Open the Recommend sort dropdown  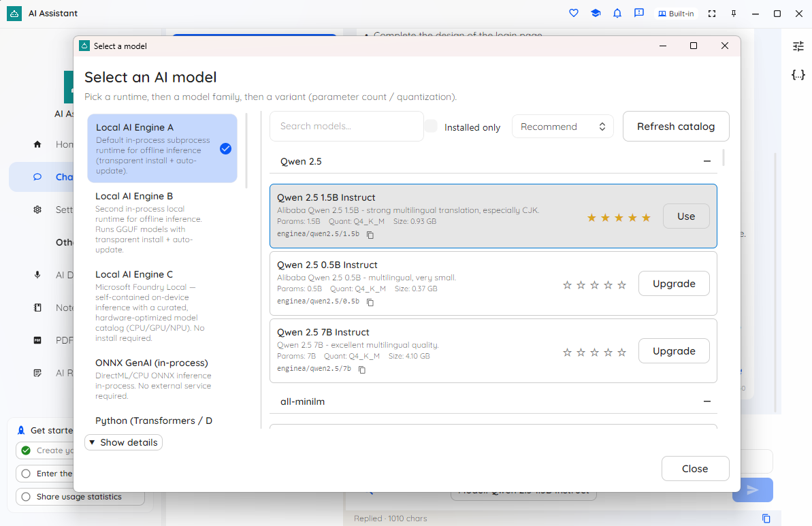click(x=562, y=127)
